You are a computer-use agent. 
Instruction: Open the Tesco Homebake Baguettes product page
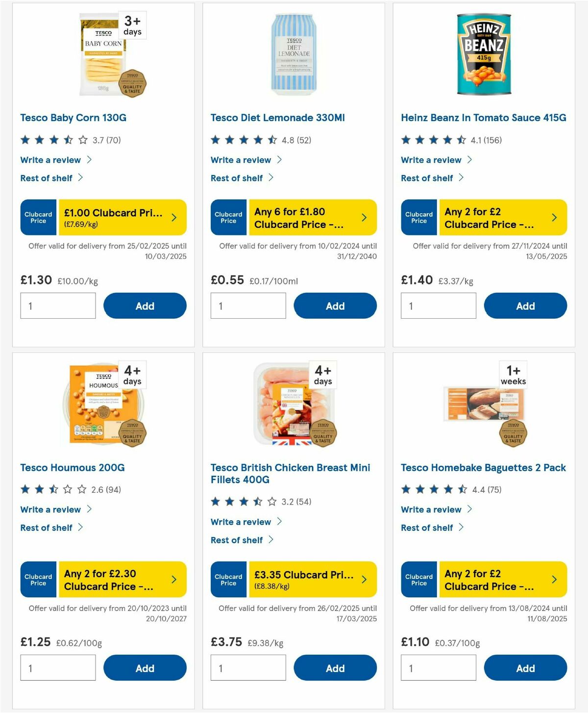tap(483, 468)
